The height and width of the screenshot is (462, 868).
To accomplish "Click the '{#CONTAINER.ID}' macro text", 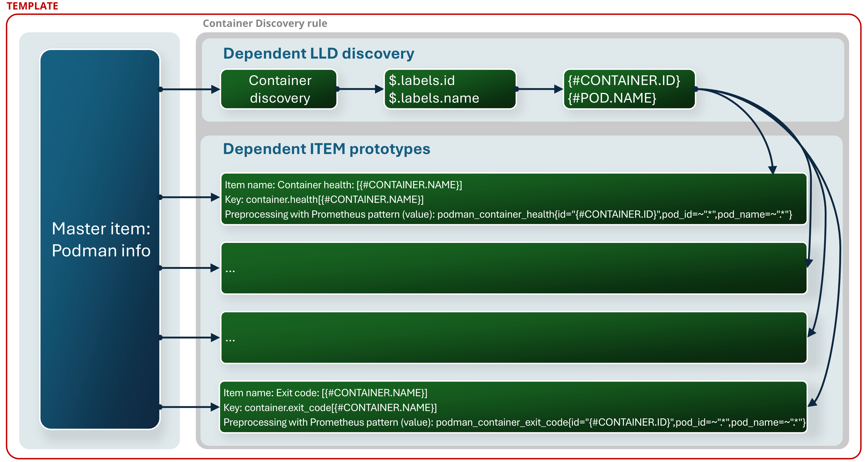I will click(x=624, y=81).
